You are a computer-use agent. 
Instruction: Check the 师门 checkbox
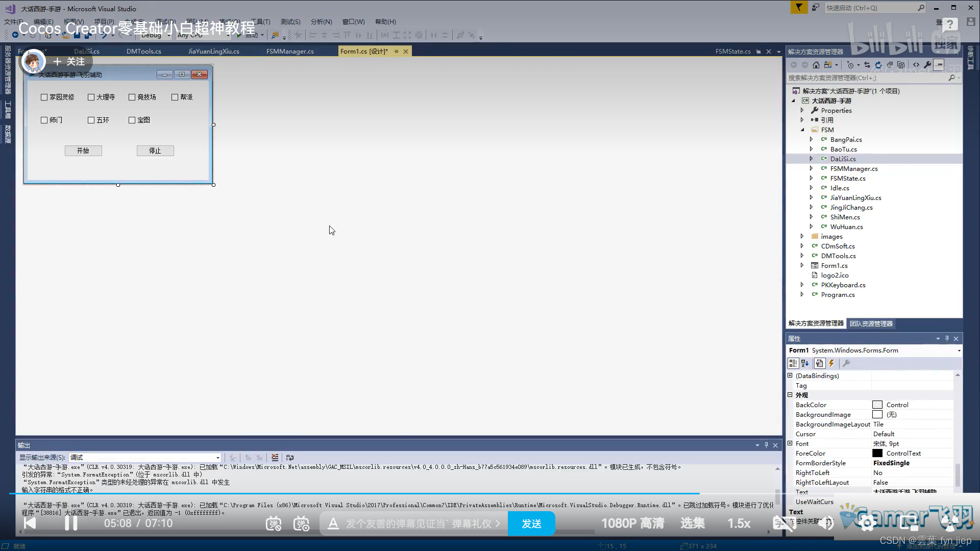[44, 120]
